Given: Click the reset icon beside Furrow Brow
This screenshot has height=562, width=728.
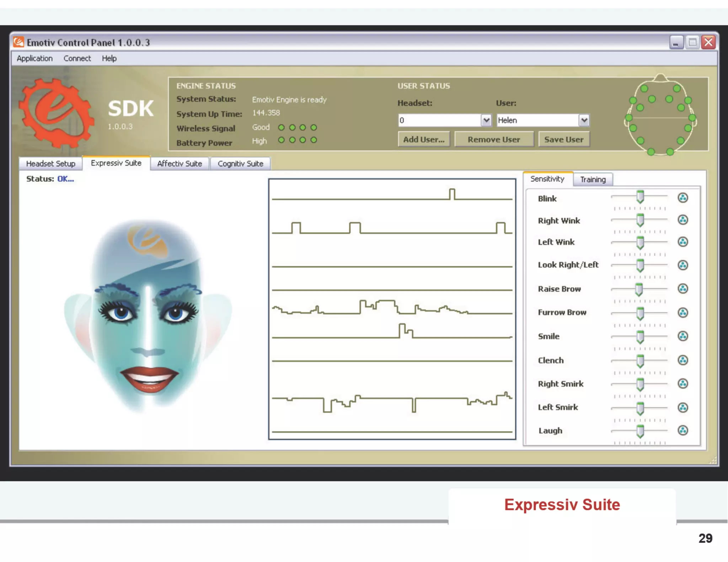Looking at the screenshot, I should click(x=682, y=313).
